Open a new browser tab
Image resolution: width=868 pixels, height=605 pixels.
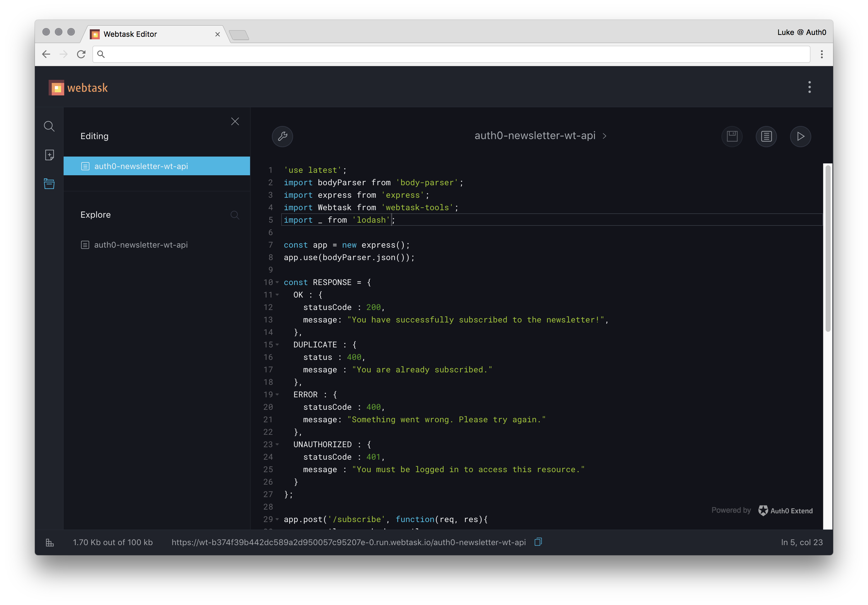pos(239,35)
